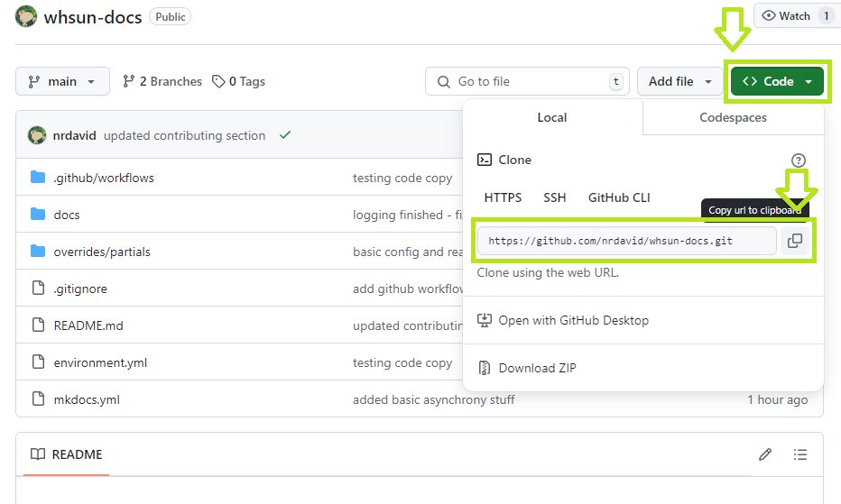Image resolution: width=841 pixels, height=504 pixels.
Task: Open the .github/workflows folder
Action: (104, 178)
